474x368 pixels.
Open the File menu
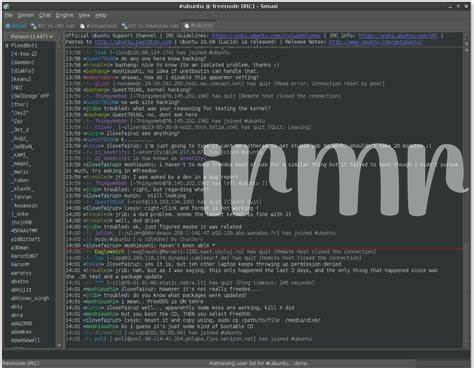point(8,15)
